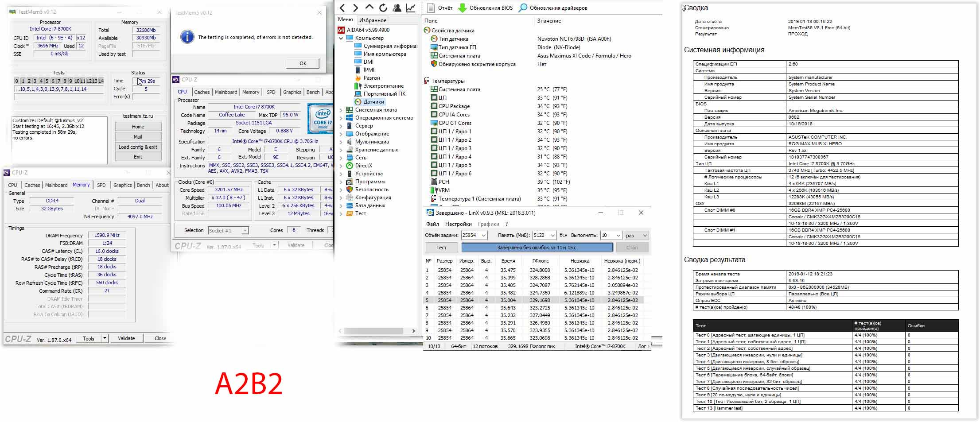Click the user silhouette icon in AIDA64 toolbar
Image resolution: width=980 pixels, height=422 pixels.
[397, 8]
